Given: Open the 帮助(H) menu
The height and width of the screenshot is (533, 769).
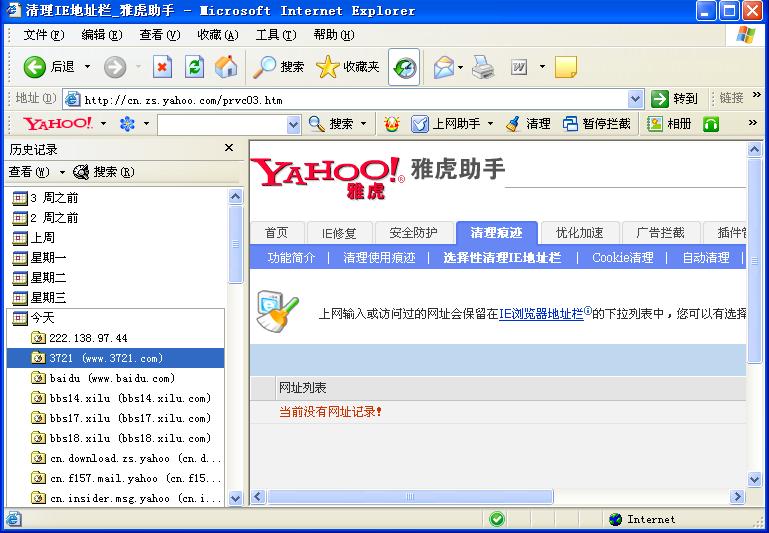Looking at the screenshot, I should [333, 35].
